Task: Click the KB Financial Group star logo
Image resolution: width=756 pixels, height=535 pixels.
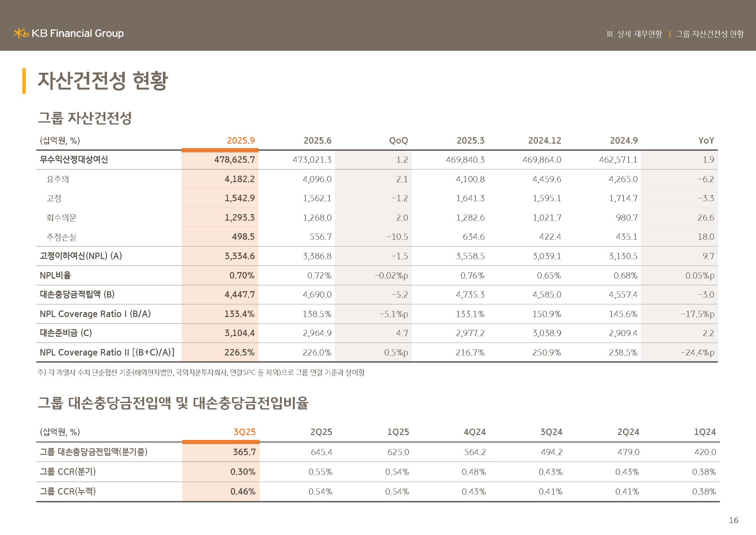Action: click(x=21, y=33)
